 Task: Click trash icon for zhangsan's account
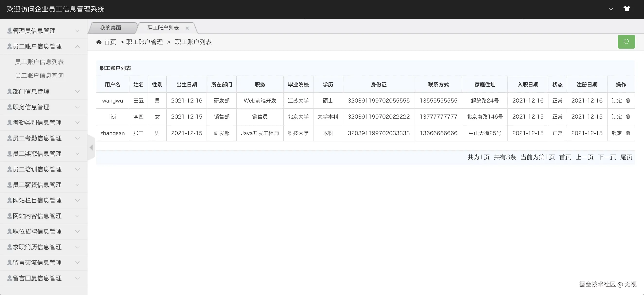point(628,133)
